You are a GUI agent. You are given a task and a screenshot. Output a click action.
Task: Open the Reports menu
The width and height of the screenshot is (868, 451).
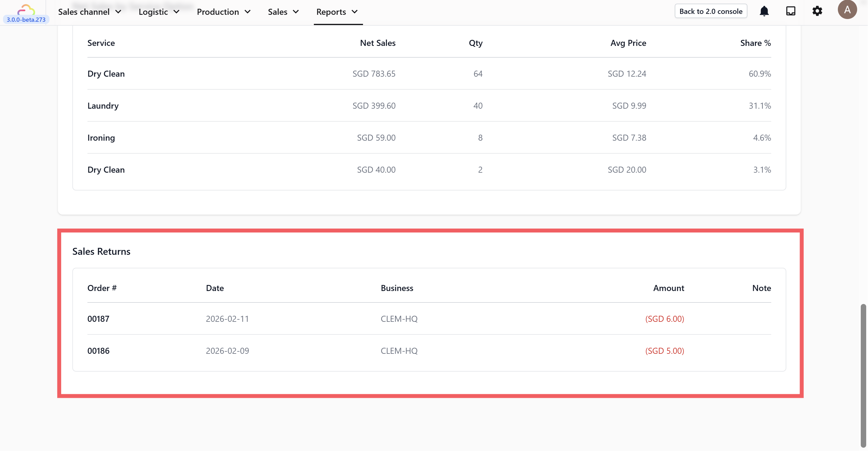(337, 12)
